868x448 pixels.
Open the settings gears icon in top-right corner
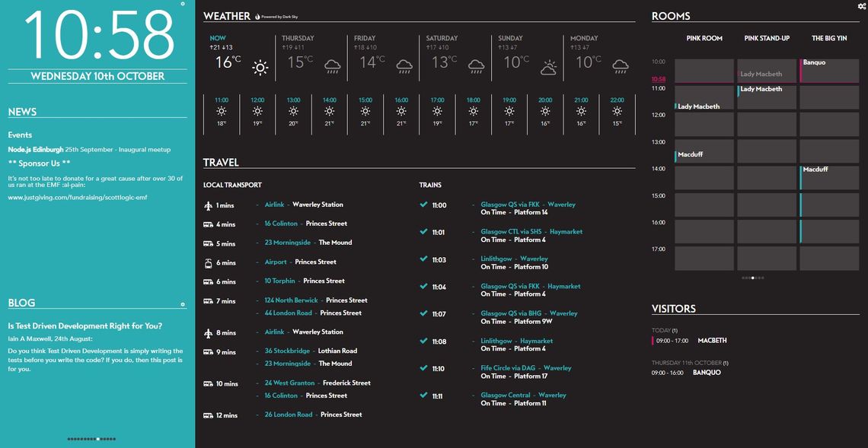point(861,5)
